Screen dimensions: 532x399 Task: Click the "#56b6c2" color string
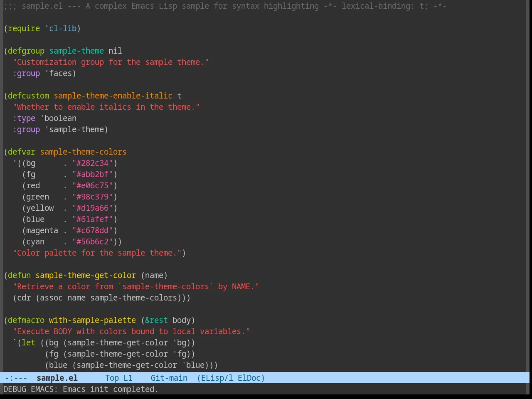tap(93, 241)
